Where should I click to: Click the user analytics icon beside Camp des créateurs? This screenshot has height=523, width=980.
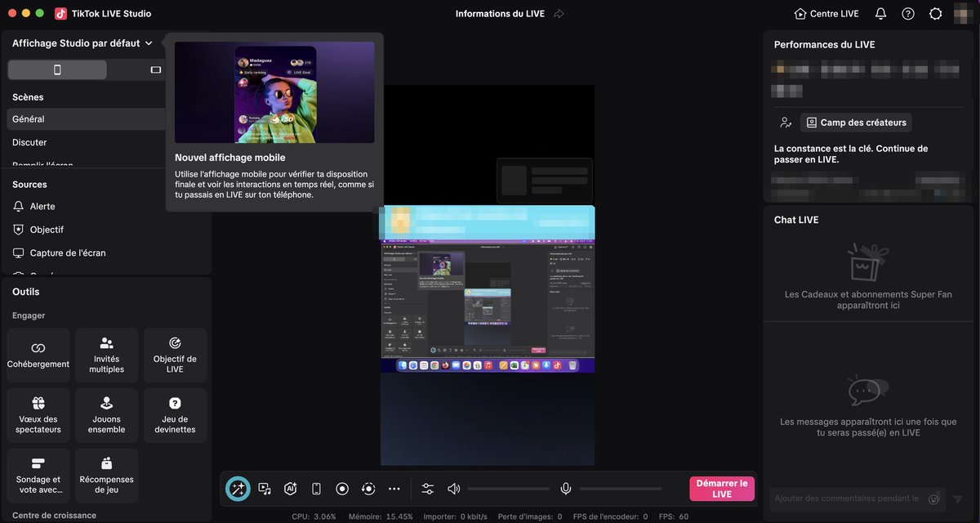click(786, 123)
